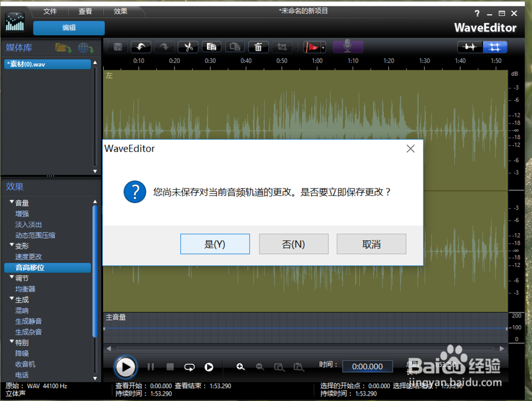Click the zoom to selection icon
The width and height of the screenshot is (532, 401).
tap(280, 367)
